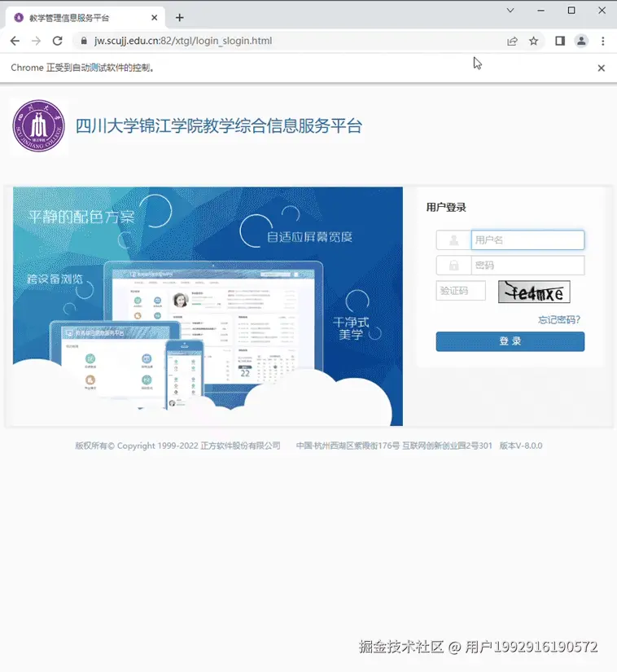617x672 pixels.
Task: Open the Chrome profile avatar
Action: (x=581, y=41)
